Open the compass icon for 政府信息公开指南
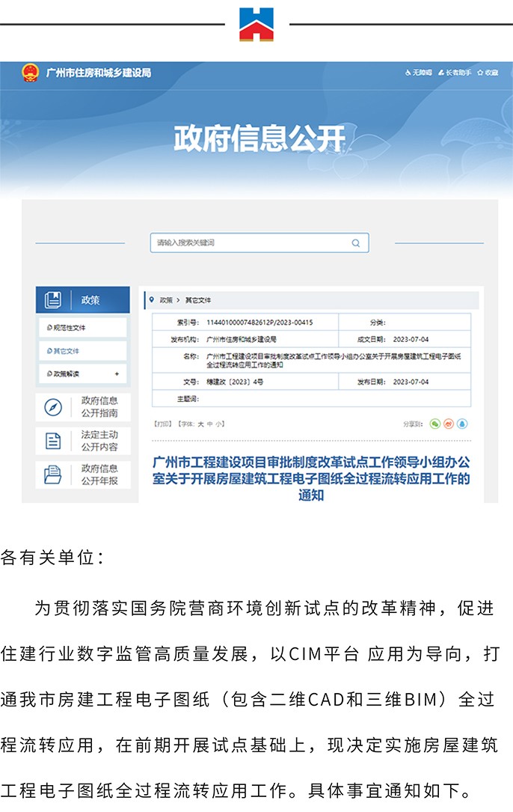 tap(53, 407)
